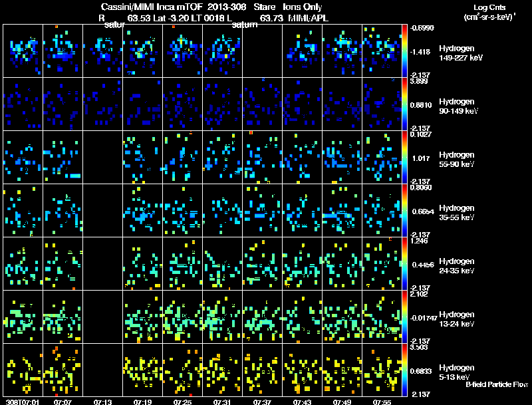
Task: Click the 07:13 time axis label
Action: tap(102, 402)
